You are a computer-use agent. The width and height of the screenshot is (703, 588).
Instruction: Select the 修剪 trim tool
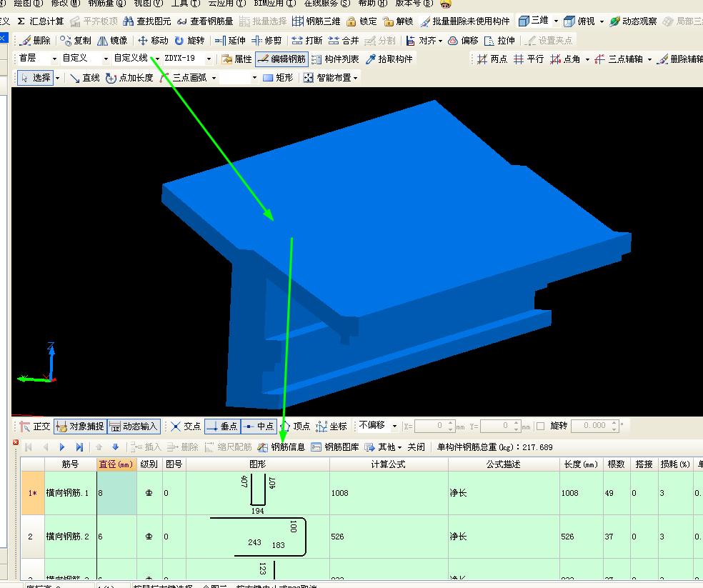coord(266,40)
